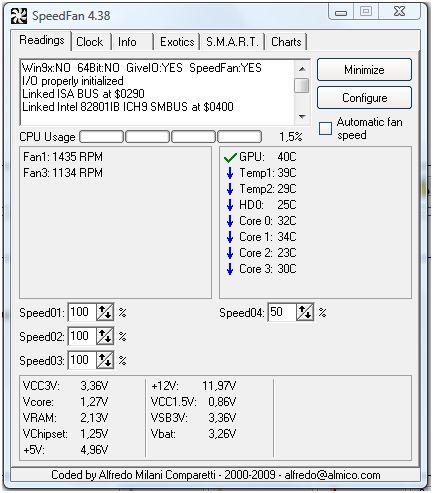Image resolution: width=433 pixels, height=493 pixels.
Task: Click the blue down arrow beside Temp1
Action: pyautogui.click(x=230, y=173)
